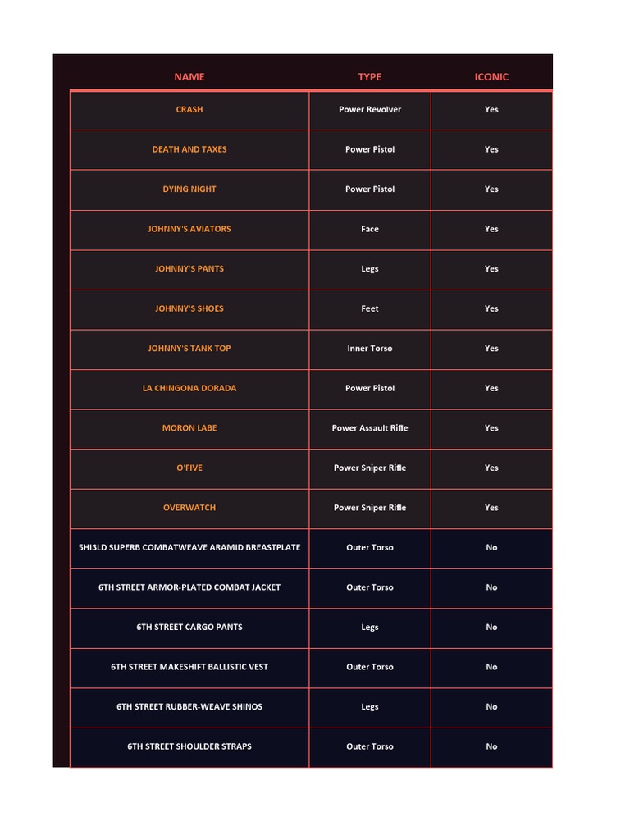This screenshot has width=630, height=840.
Task: Select the DEATH AND TAXES entry
Action: click(189, 149)
